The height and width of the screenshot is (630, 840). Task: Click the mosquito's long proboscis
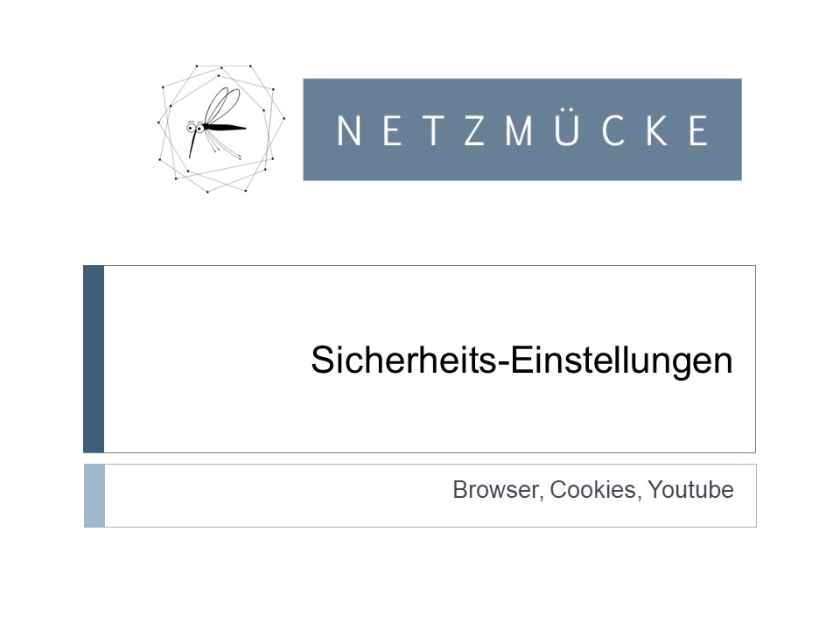tap(192, 144)
